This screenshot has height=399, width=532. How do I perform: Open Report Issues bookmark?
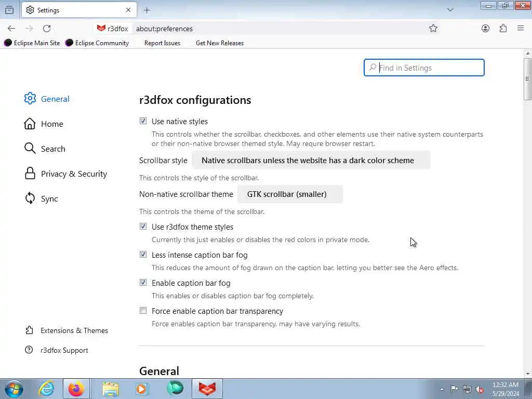162,43
